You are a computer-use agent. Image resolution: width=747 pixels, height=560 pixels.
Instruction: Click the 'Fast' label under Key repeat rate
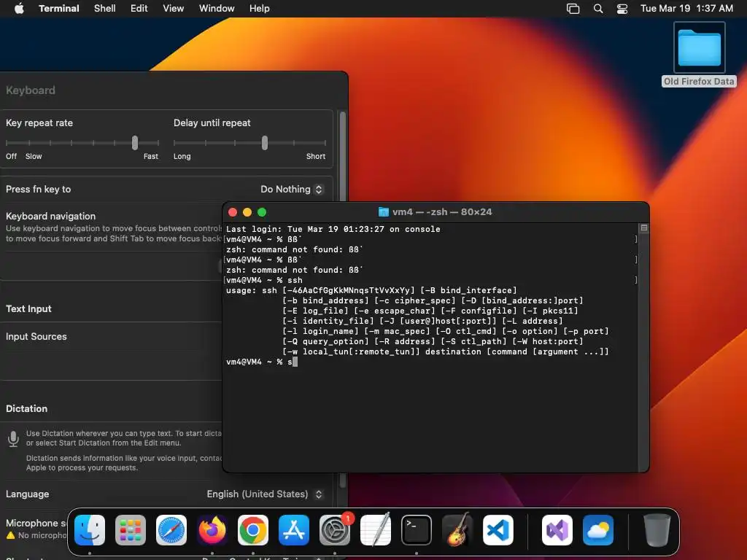[x=150, y=156]
